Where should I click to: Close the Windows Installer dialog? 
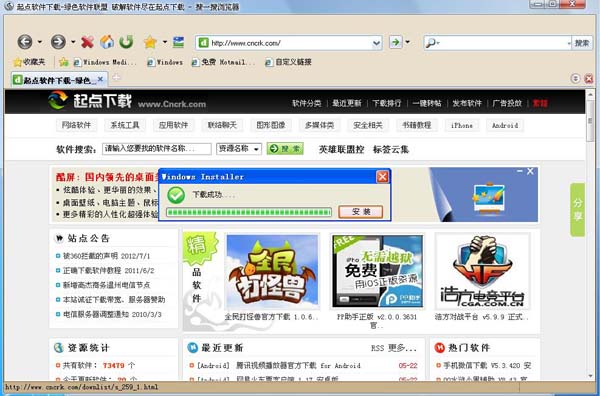click(x=382, y=176)
